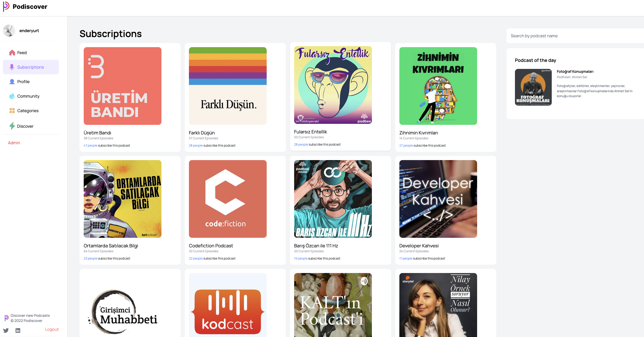Open the Zihnimin Kıvrımları cover art
The height and width of the screenshot is (337, 644).
438,86
